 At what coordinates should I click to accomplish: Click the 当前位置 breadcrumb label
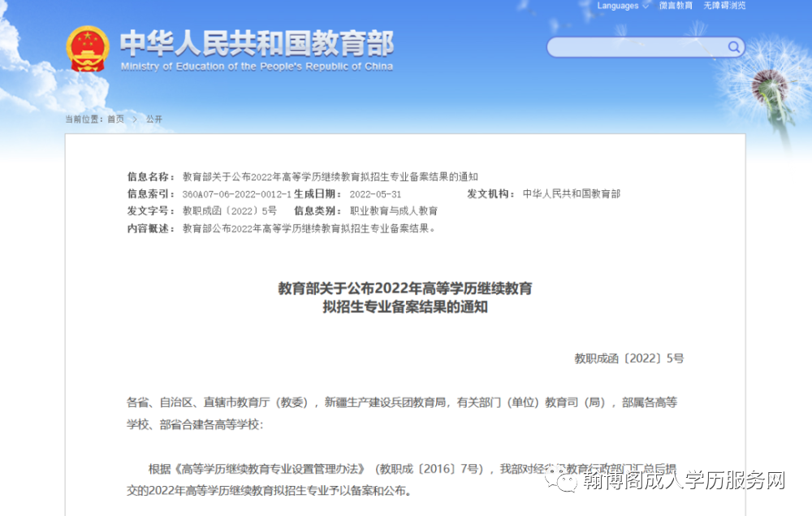pyautogui.click(x=84, y=119)
